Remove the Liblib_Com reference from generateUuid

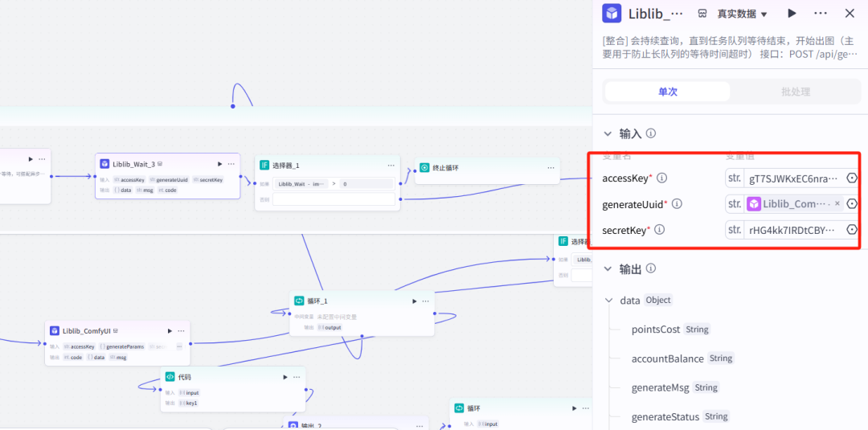point(837,203)
